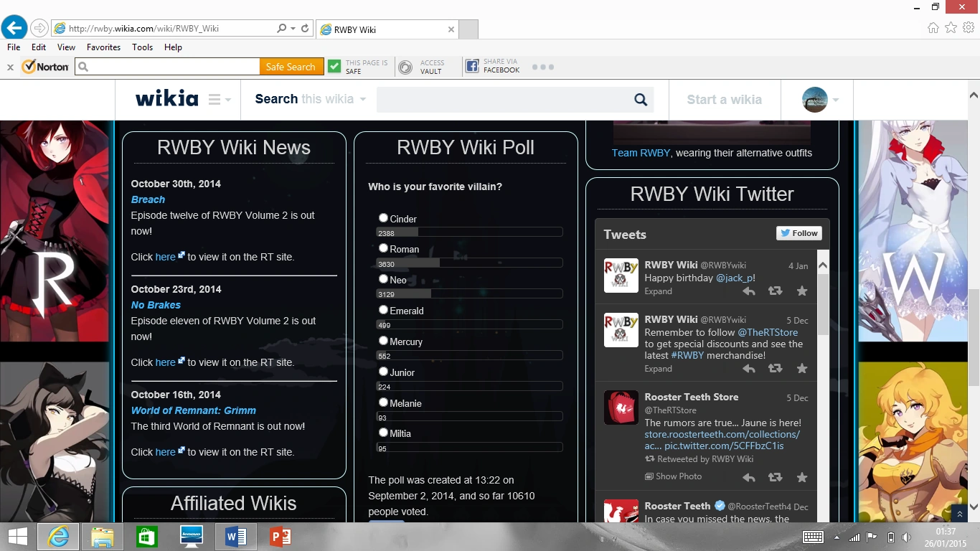Submit wikia search with magnifier button

click(641, 100)
